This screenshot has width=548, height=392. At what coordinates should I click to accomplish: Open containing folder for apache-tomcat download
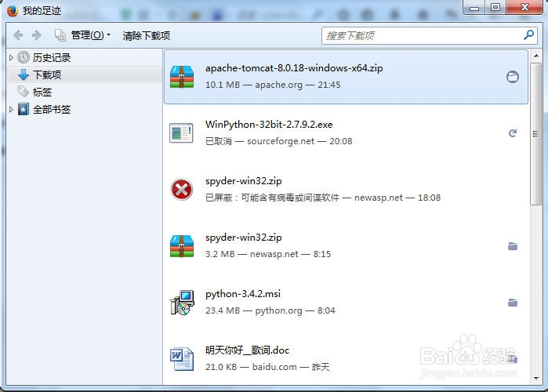coord(513,77)
